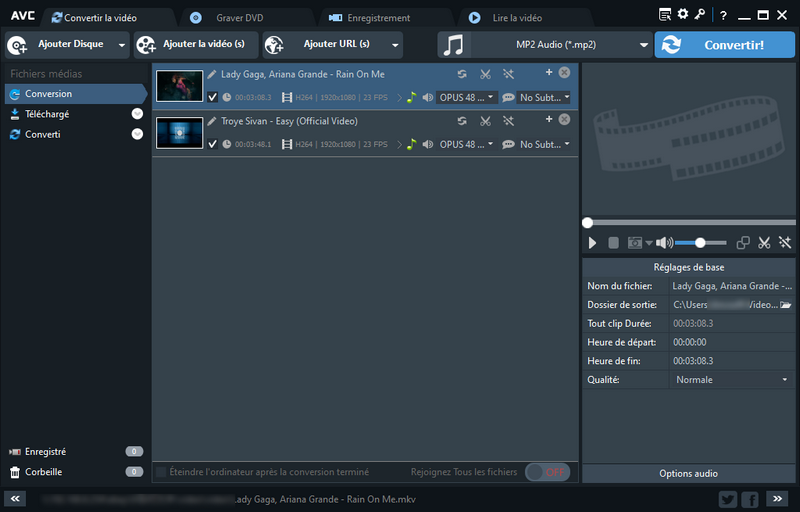The image size is (800, 512).
Task: Click the effects wand icon on Troye Sivan row
Action: tap(508, 121)
